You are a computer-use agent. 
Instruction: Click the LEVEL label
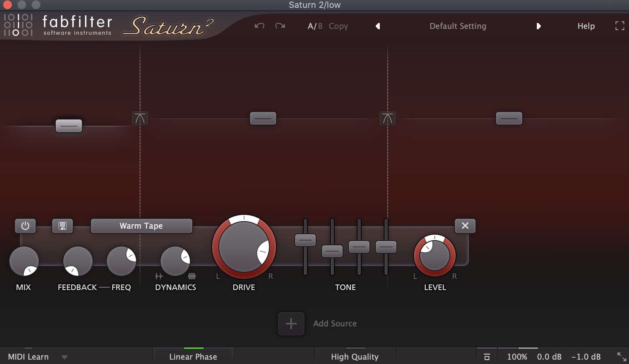click(x=435, y=287)
